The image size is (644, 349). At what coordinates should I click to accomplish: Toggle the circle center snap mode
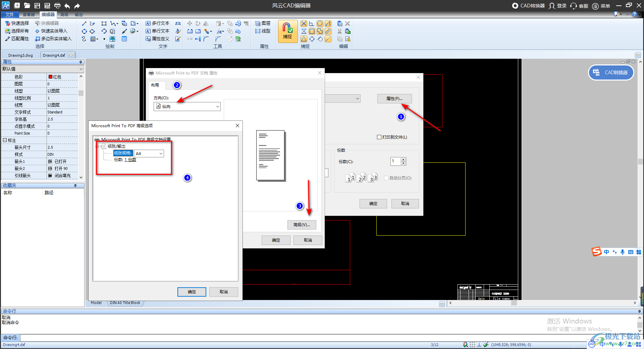[x=320, y=23]
